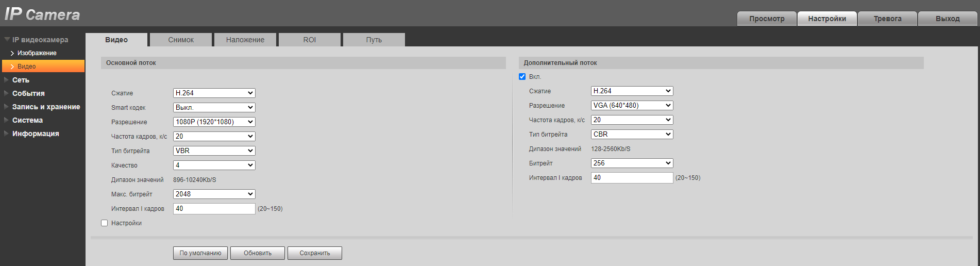The image size is (980, 266).
Task: Switch to the Наложение tab
Action: click(x=245, y=40)
